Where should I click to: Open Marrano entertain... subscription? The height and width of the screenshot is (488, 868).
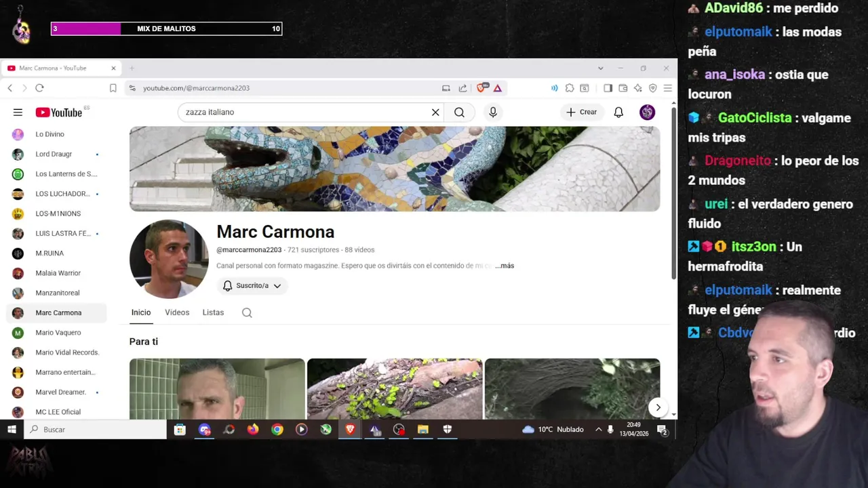point(56,372)
